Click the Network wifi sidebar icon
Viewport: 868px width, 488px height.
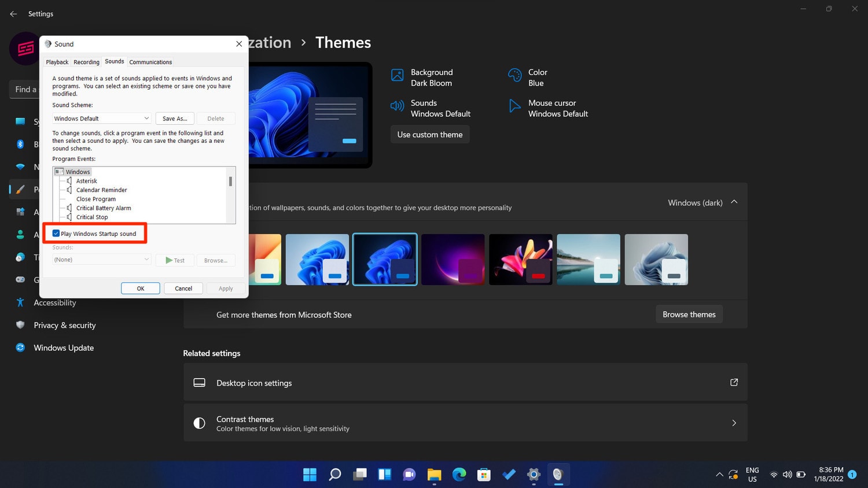pos(20,167)
